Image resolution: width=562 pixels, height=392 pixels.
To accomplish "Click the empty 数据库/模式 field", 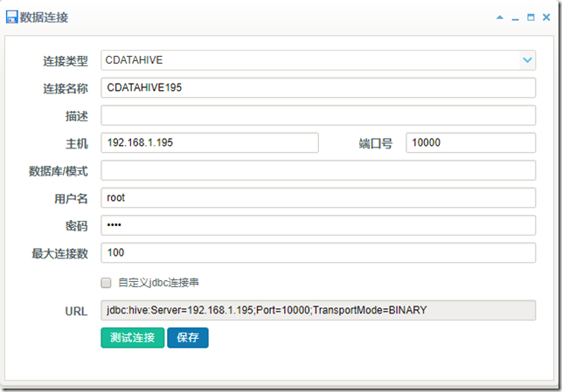I will 318,170.
